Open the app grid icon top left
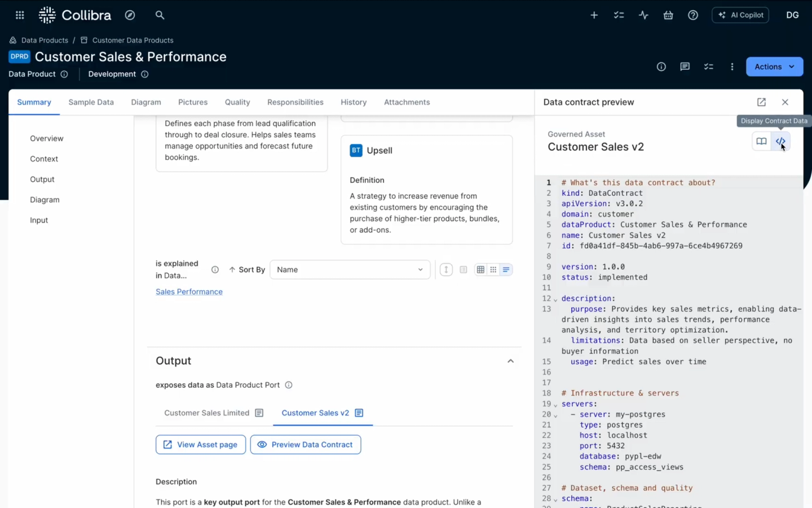The image size is (812, 508). (x=19, y=15)
